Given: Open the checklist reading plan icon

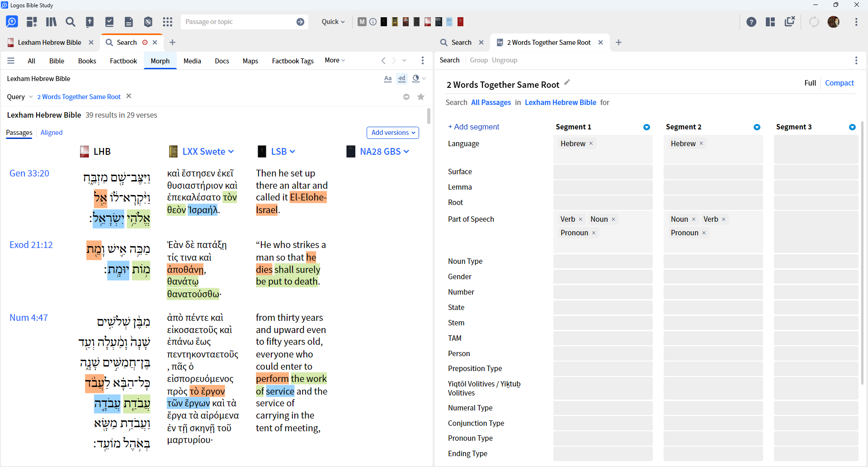Looking at the screenshot, I should pos(109,22).
